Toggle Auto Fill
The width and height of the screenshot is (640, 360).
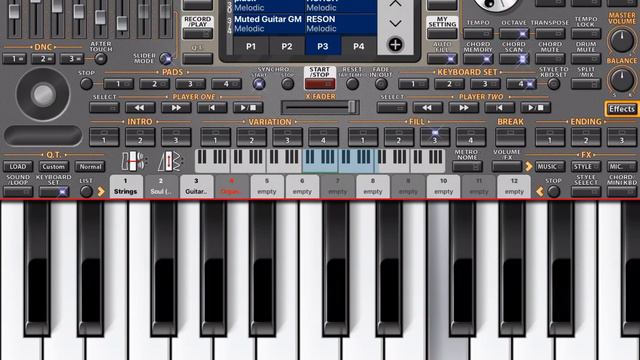442,59
